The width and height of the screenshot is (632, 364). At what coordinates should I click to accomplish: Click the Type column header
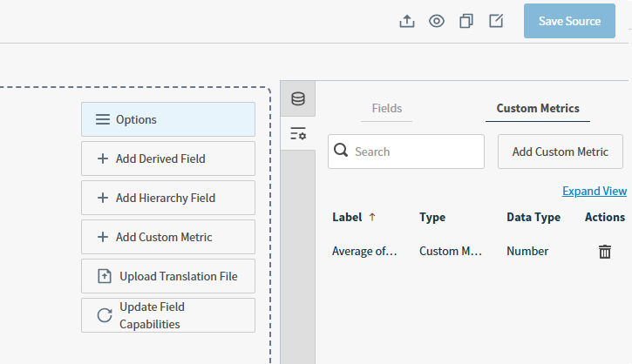tap(432, 217)
